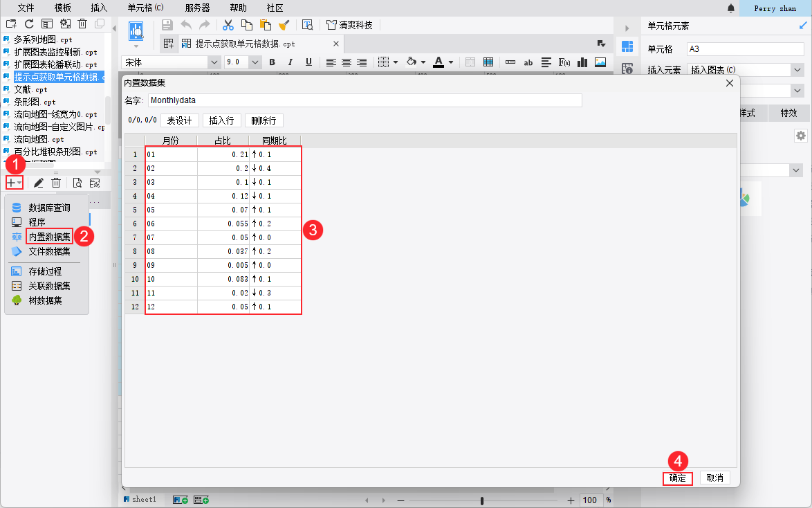Click the 名字 input field Monthlydata
Viewport: 812px width, 508px height.
coord(365,100)
